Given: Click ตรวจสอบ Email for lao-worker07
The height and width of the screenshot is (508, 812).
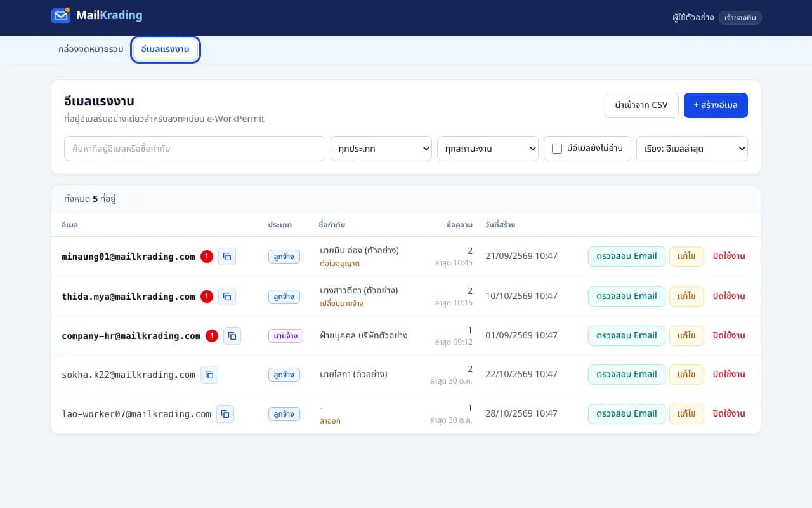Looking at the screenshot, I should [x=627, y=414].
